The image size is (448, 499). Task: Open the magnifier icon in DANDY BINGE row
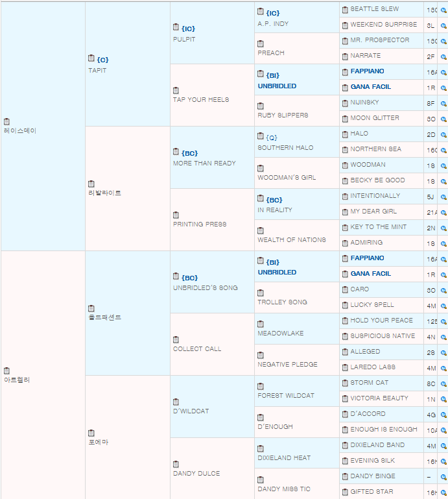coord(443,478)
